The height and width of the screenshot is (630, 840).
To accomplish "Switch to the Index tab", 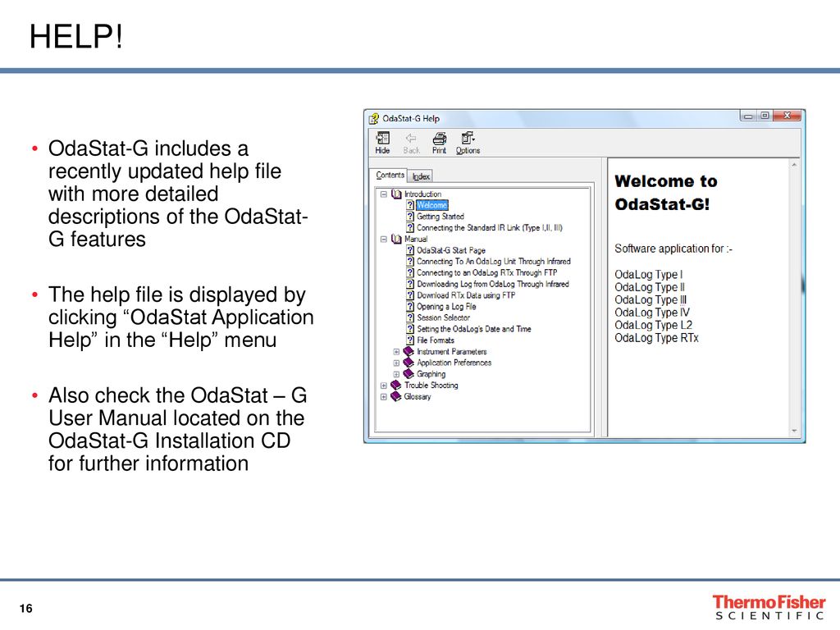I will coord(421,176).
